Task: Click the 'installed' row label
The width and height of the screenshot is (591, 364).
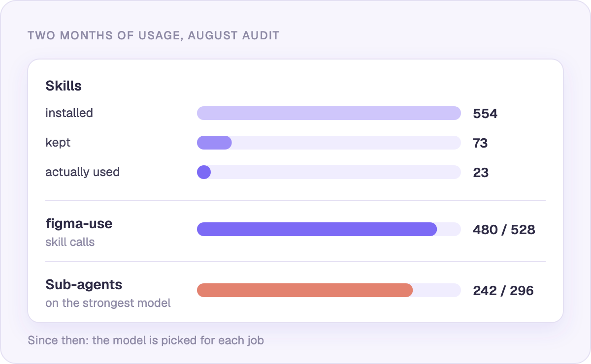Action: click(x=69, y=113)
